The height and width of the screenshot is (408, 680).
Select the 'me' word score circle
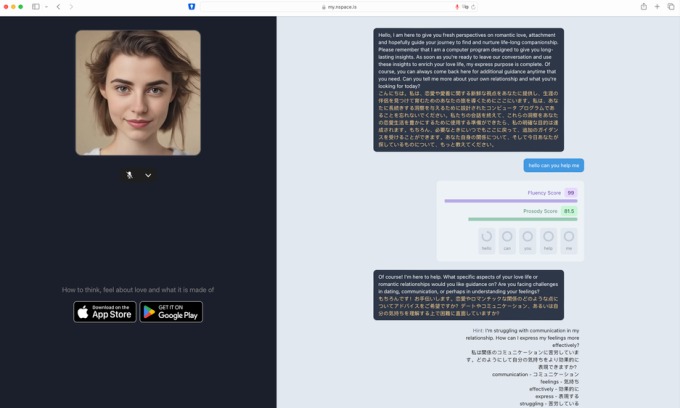pos(569,240)
